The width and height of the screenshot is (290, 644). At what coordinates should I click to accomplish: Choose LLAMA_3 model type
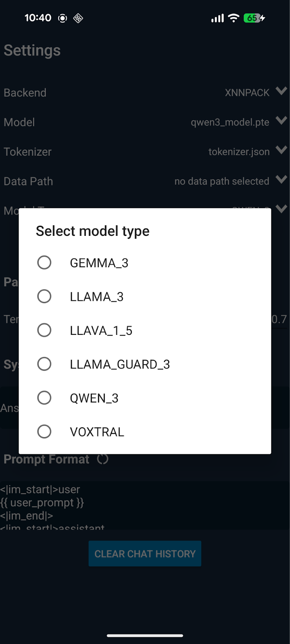(x=44, y=297)
